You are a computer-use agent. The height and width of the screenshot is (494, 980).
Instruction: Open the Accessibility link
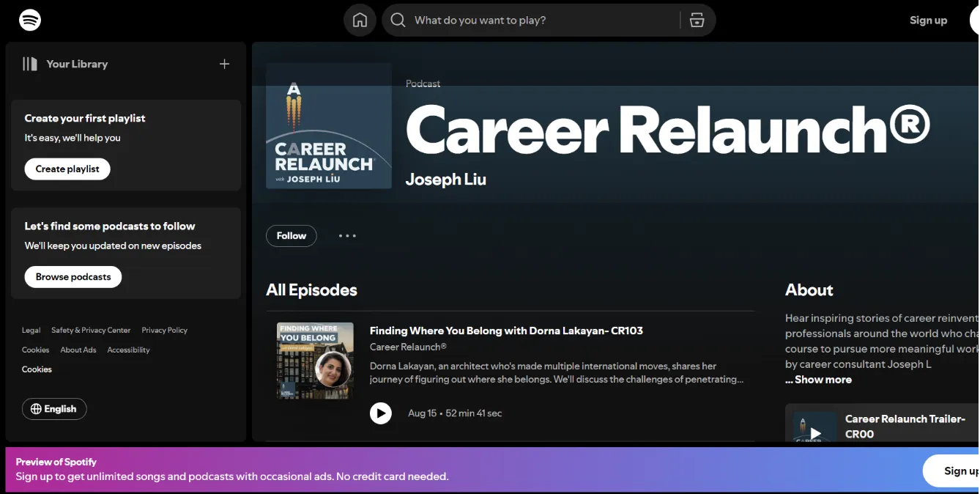point(128,350)
